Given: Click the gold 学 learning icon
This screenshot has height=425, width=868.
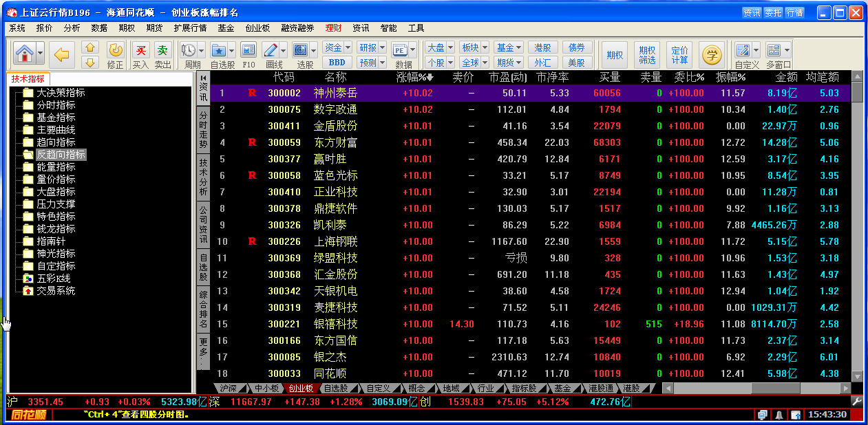Looking at the screenshot, I should (x=711, y=54).
